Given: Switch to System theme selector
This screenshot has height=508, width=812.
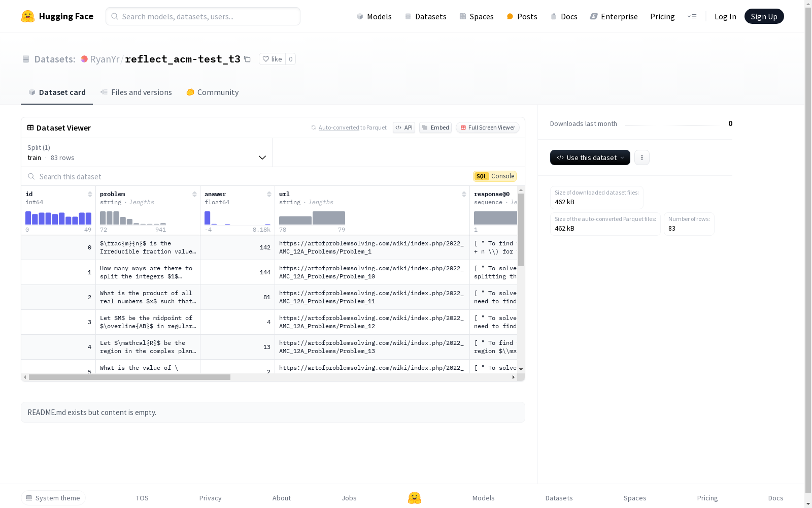Looking at the screenshot, I should click(53, 498).
